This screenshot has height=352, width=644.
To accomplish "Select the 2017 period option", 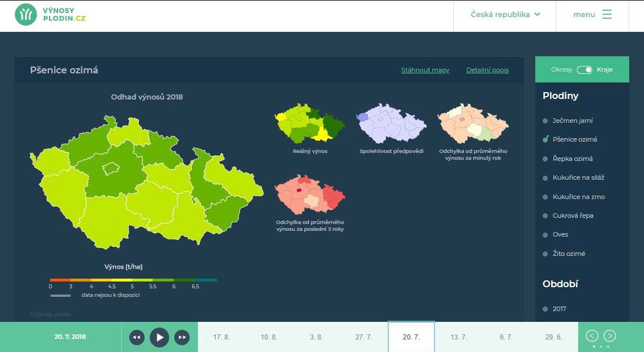I will (x=559, y=309).
